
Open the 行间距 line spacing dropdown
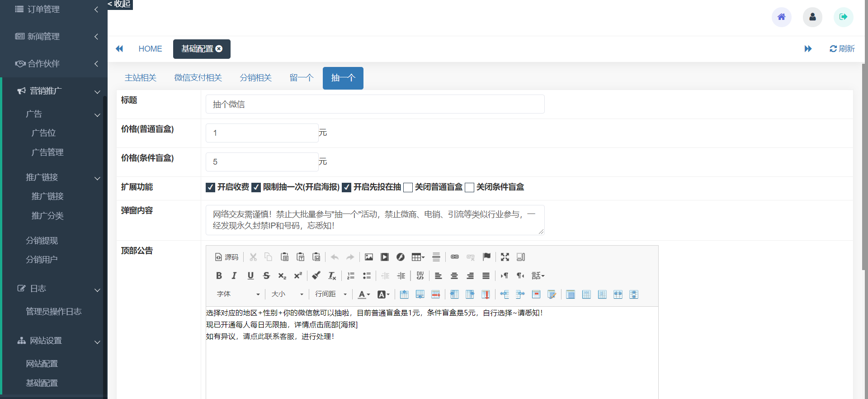331,294
